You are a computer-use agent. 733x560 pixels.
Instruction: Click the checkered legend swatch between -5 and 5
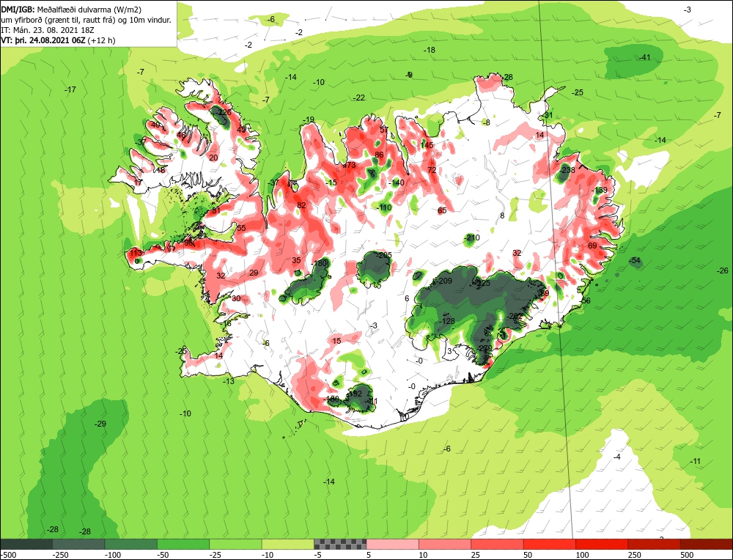pos(340,544)
